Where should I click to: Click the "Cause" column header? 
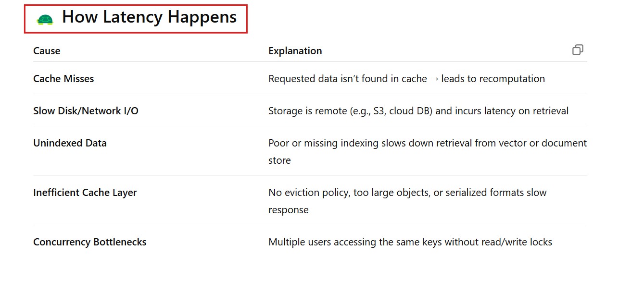coord(47,51)
